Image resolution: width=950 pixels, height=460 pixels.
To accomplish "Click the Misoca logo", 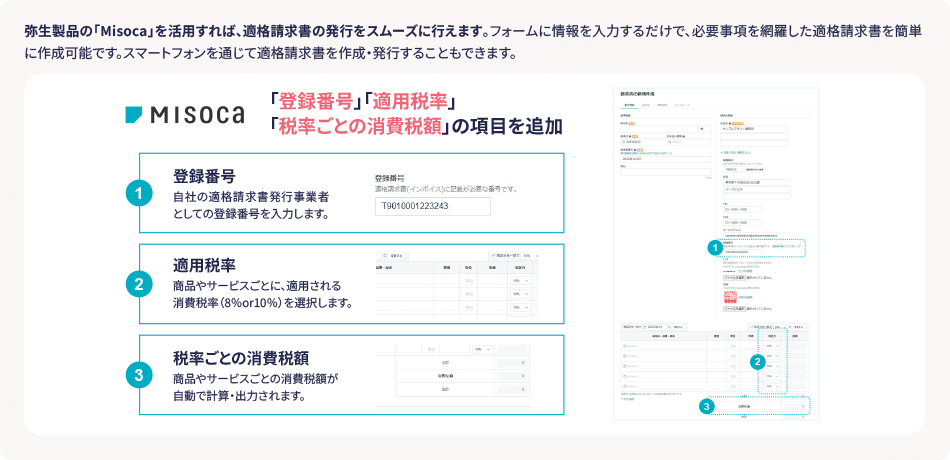I will tap(185, 115).
